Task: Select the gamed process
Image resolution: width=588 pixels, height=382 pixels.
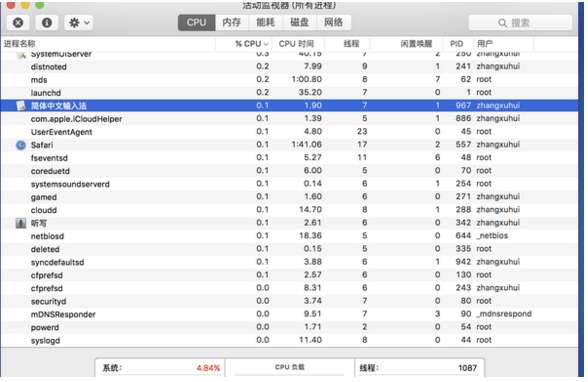Action: click(44, 197)
